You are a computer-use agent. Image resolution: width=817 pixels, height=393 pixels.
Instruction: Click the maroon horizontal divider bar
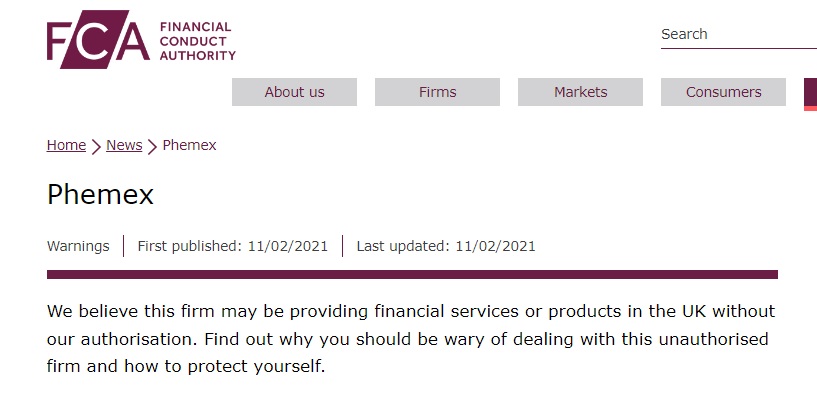coord(412,275)
